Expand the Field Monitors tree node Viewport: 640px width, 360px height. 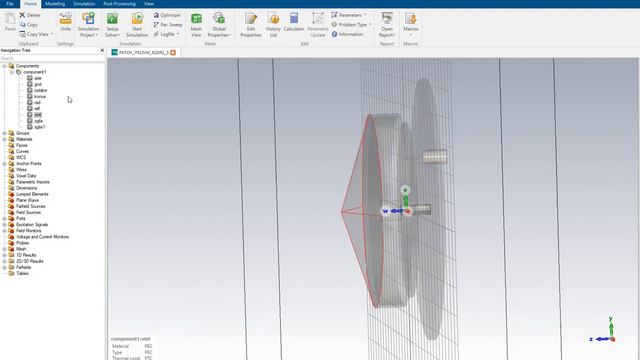4,231
